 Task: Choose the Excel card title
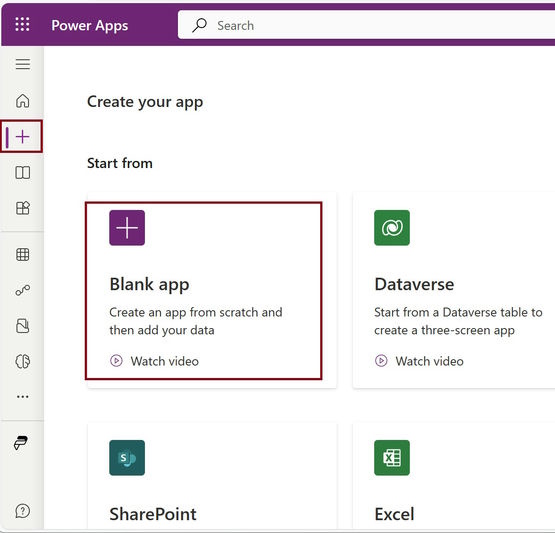394,514
